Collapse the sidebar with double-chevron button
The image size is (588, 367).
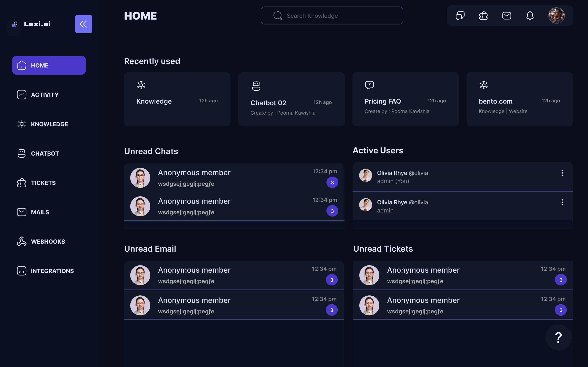[83, 24]
